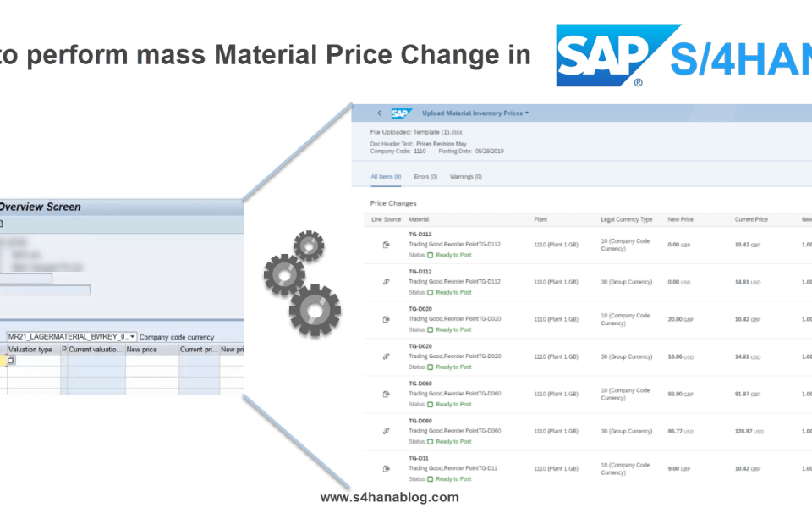Switch to the Warnings (0) tab

coord(465,177)
